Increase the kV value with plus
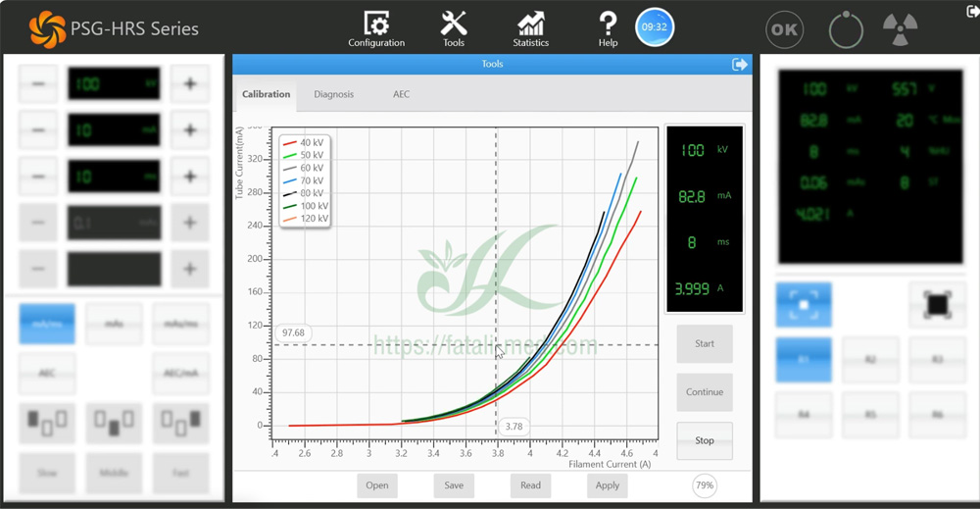Image resolution: width=980 pixels, height=509 pixels. click(190, 83)
